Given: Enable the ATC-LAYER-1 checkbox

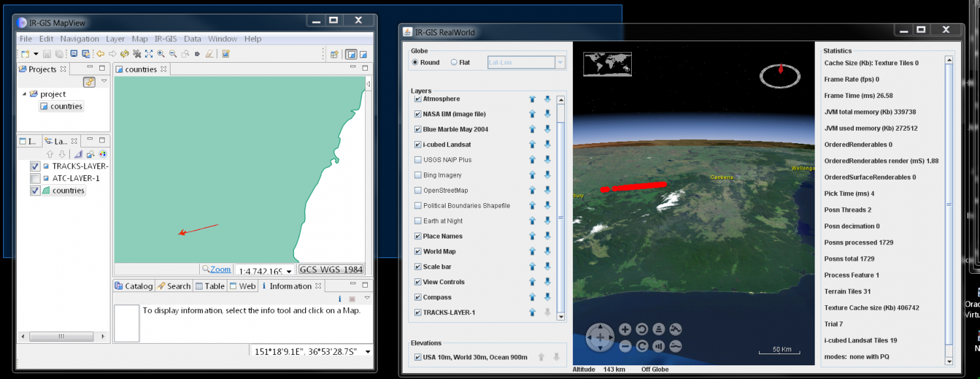Looking at the screenshot, I should 35,178.
